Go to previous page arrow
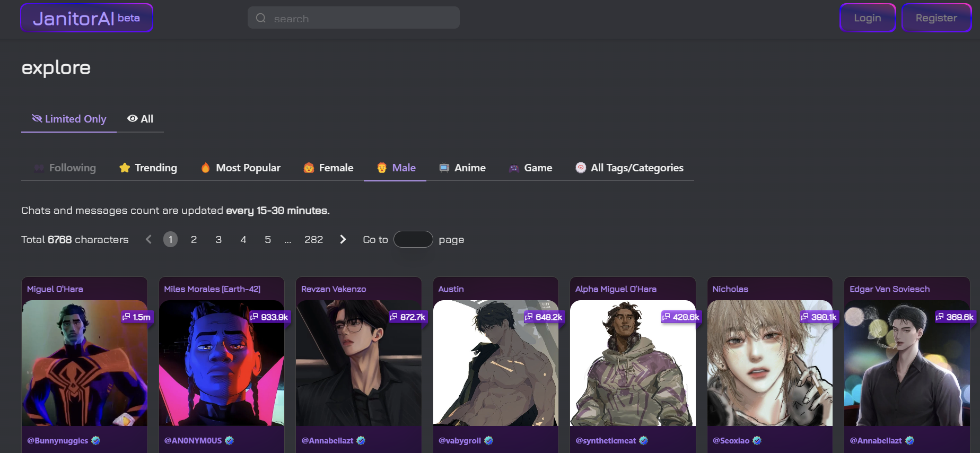980x453 pixels. click(x=148, y=240)
